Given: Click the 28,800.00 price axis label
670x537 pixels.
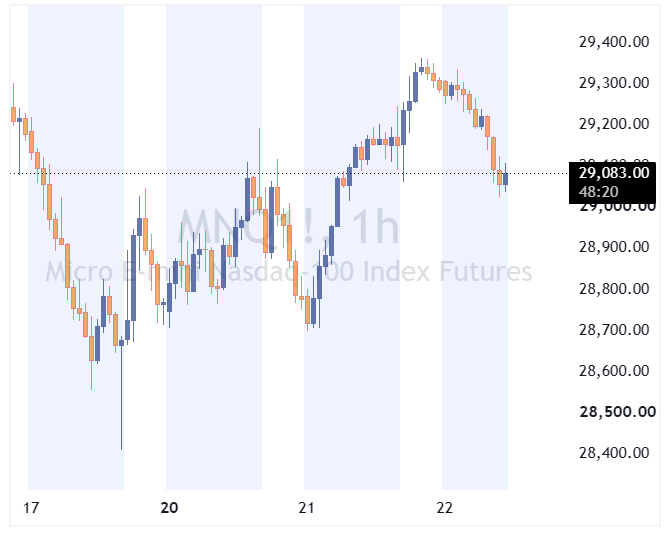Looking at the screenshot, I should (x=614, y=289).
